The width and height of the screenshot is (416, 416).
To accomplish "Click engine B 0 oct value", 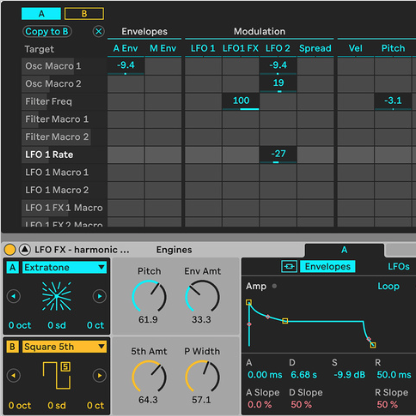I will 20,405.
